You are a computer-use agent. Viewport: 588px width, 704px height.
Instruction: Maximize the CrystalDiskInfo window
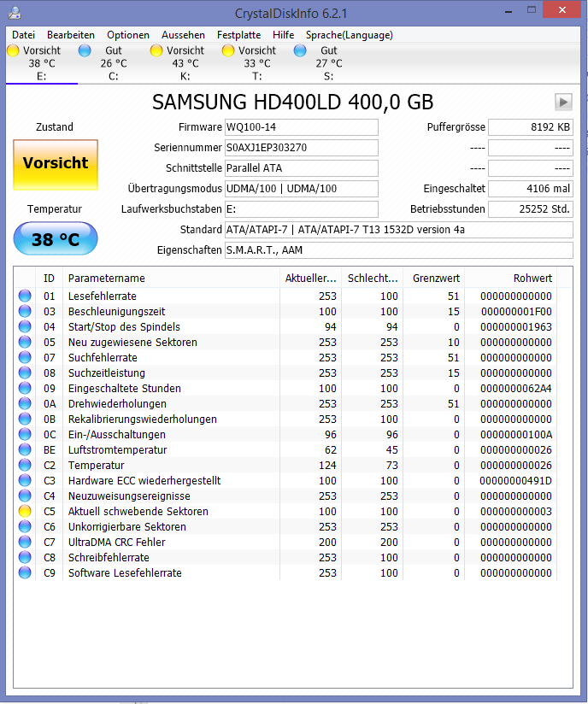point(532,10)
